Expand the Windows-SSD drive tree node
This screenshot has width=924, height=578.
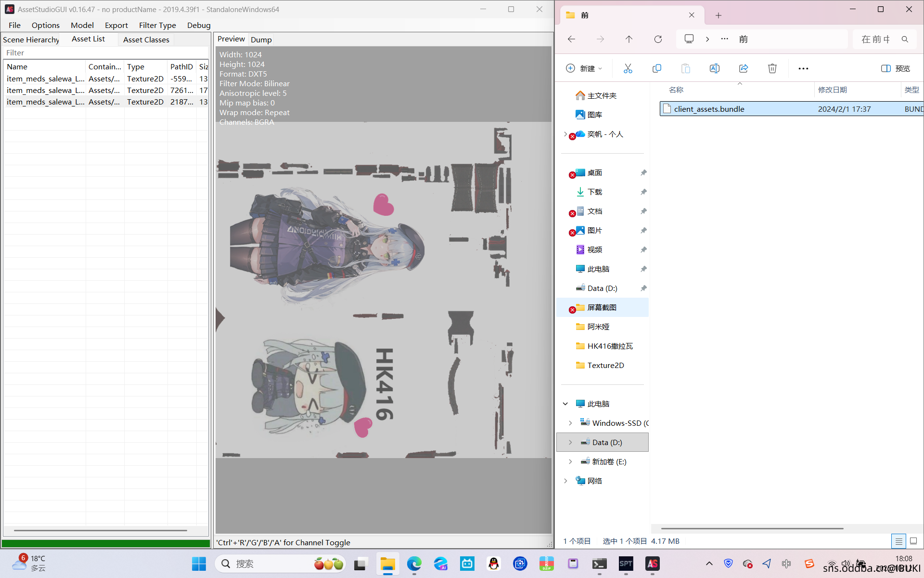570,423
